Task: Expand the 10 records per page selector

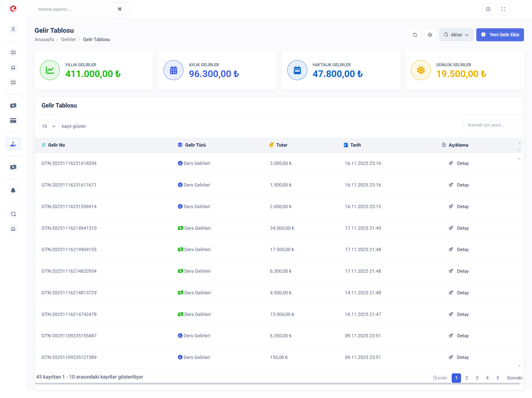Action: coord(49,126)
